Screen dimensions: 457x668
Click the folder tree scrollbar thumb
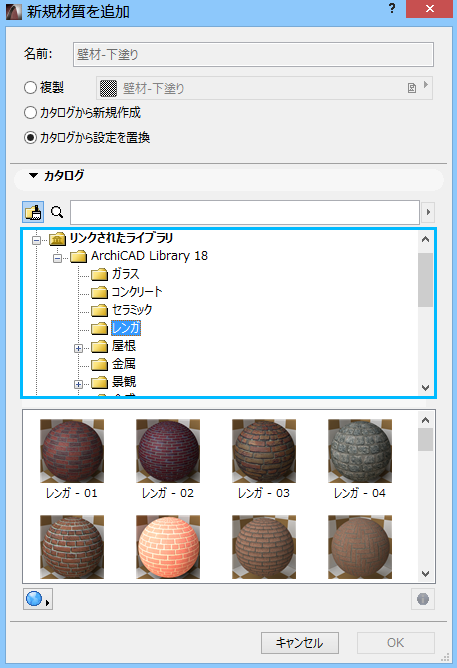pyautogui.click(x=425, y=280)
